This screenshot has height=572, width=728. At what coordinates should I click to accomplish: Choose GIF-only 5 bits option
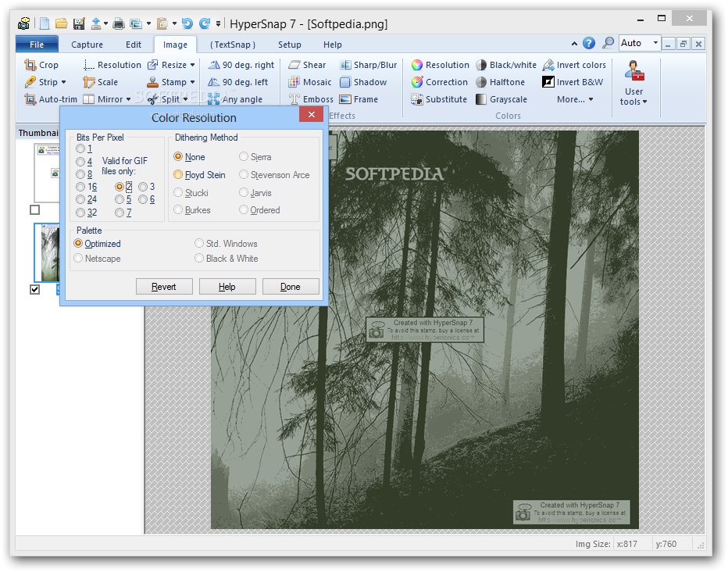coord(120,199)
